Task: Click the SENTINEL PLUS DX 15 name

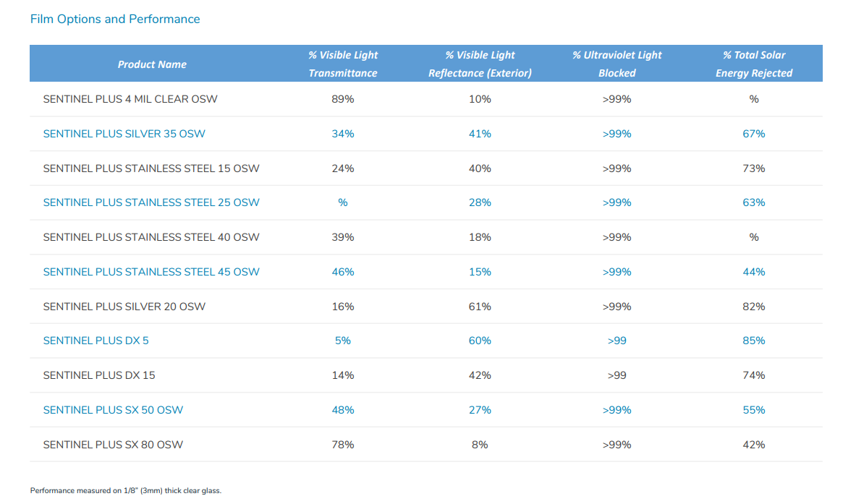Action: 99,375
